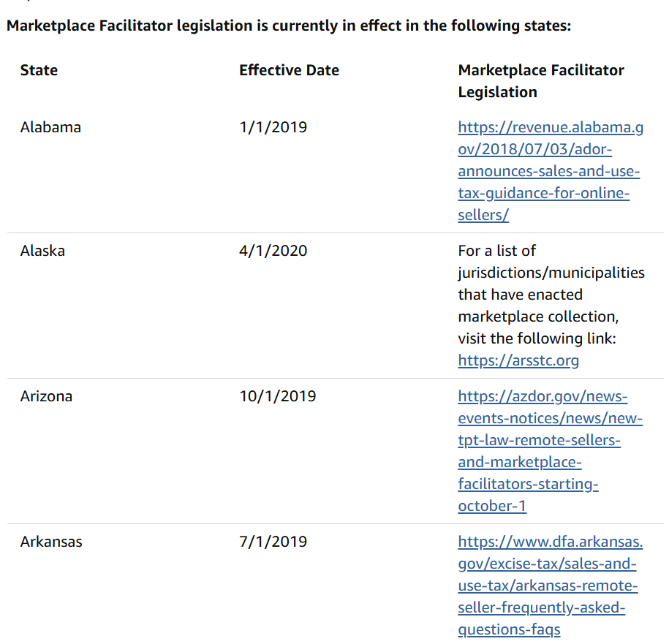Click the 'jurisdictions/municipalities' text in Alaska row
Screen dimensions: 669x644
click(x=551, y=273)
